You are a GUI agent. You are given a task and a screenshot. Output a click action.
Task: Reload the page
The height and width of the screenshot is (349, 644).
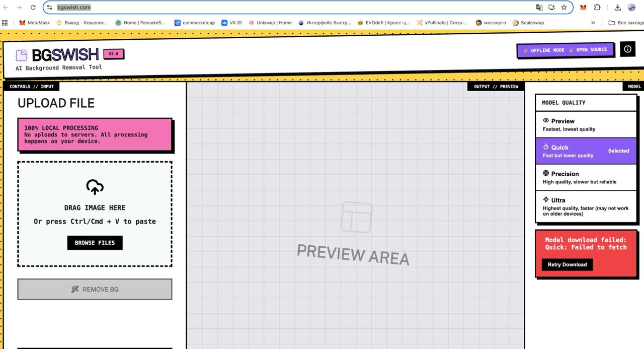coord(33,8)
